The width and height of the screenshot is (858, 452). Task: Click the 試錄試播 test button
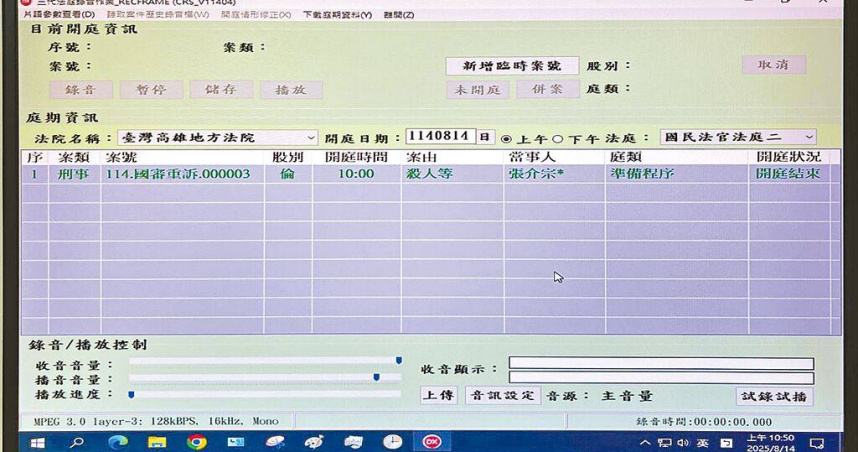(x=774, y=397)
